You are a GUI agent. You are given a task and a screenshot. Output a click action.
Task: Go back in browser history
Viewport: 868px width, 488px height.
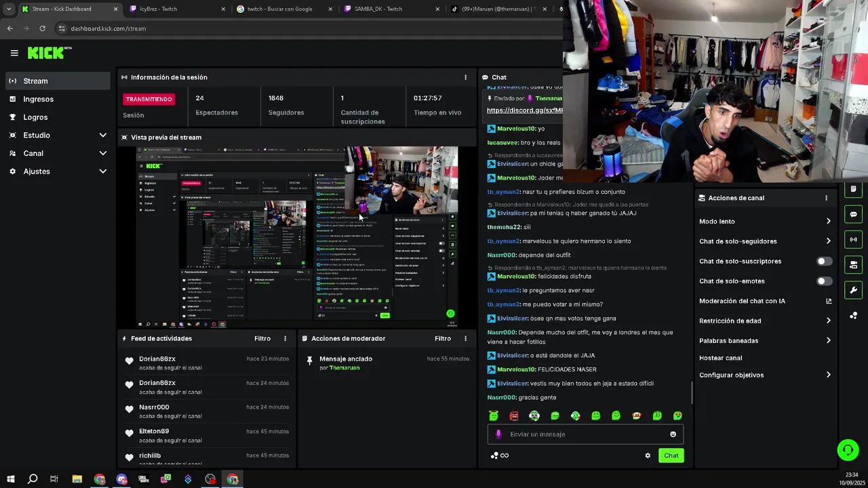[9, 28]
